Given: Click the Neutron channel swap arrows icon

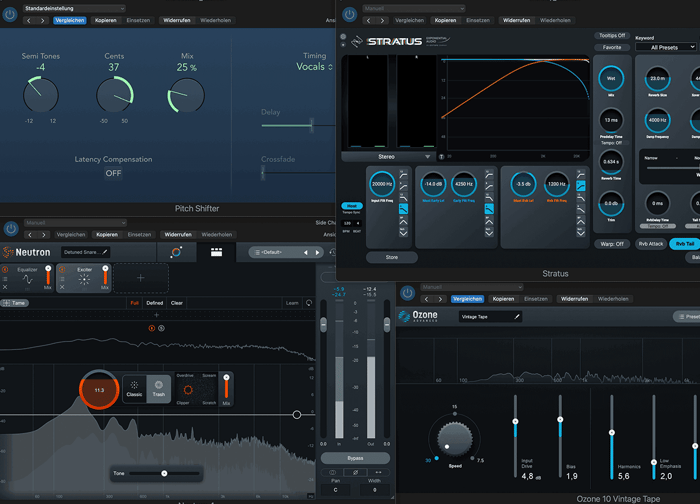Looking at the screenshot, I should coord(378,472).
